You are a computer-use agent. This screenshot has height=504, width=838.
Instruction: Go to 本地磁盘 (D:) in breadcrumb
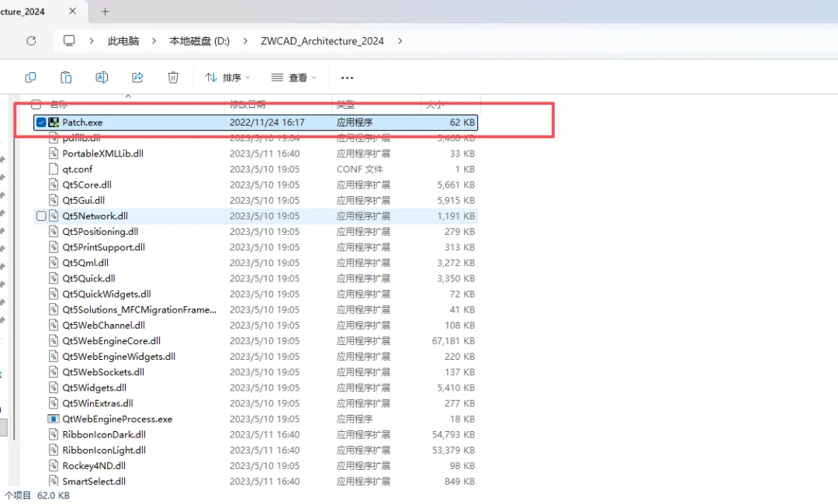(x=199, y=41)
